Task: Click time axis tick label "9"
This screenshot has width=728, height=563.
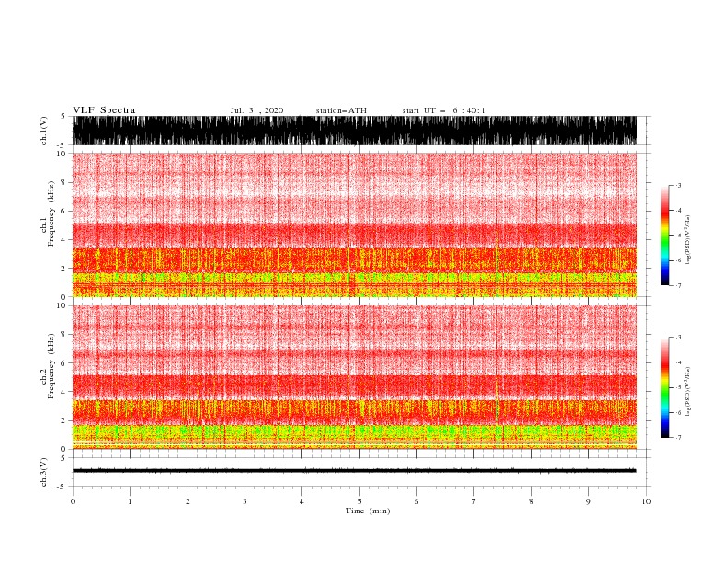Action: click(x=588, y=501)
